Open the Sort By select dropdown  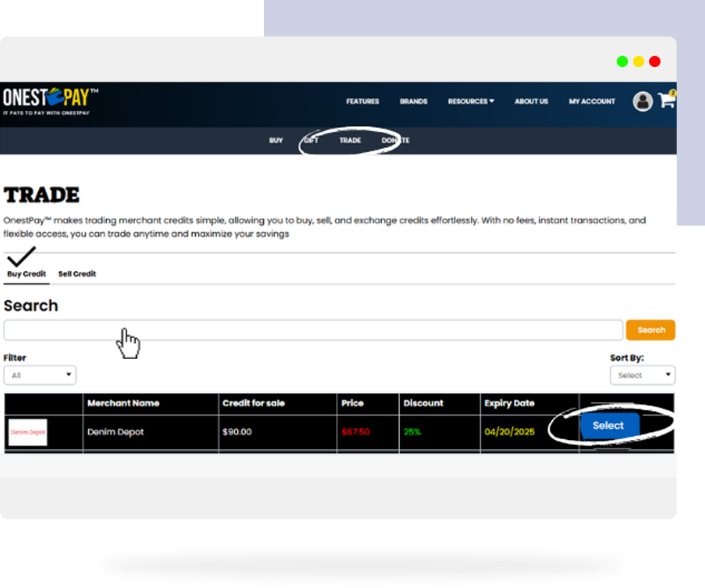(x=642, y=375)
